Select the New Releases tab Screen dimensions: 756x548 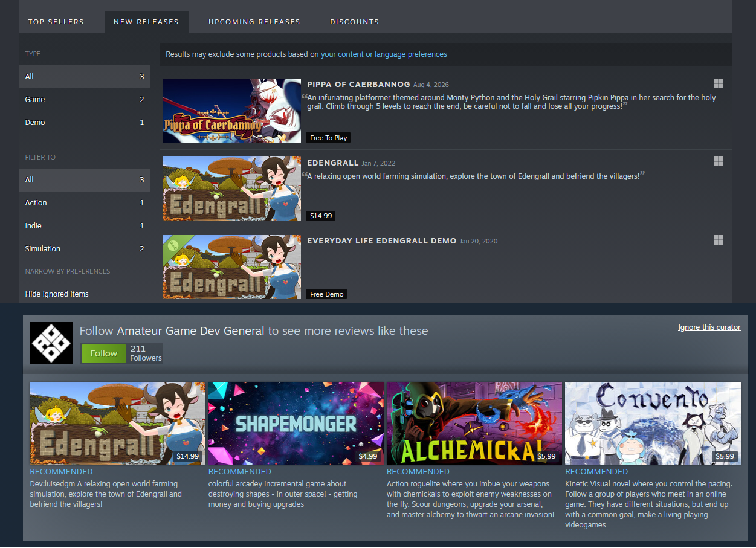click(146, 22)
